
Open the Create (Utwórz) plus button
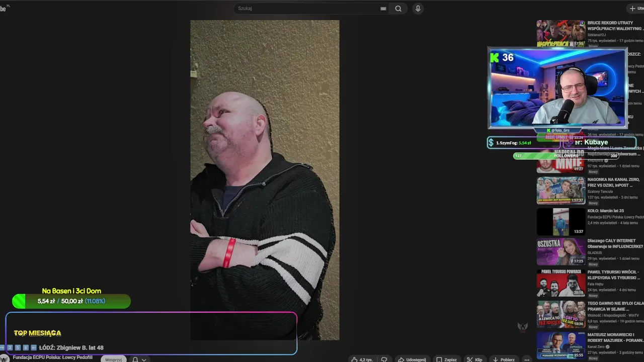coord(635,9)
